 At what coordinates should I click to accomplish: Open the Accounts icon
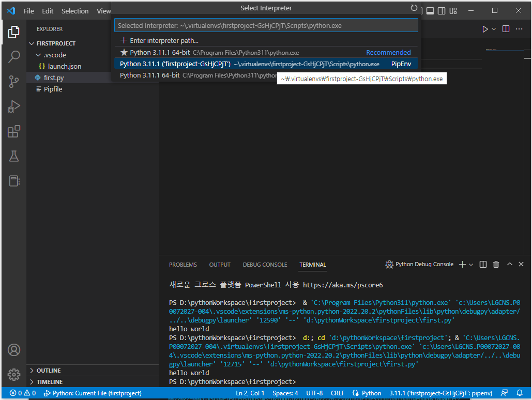tap(13, 350)
